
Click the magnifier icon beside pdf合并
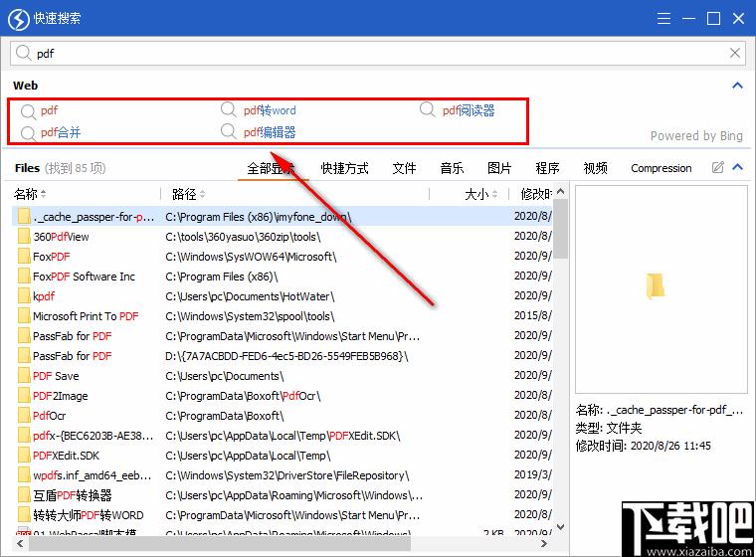point(28,133)
